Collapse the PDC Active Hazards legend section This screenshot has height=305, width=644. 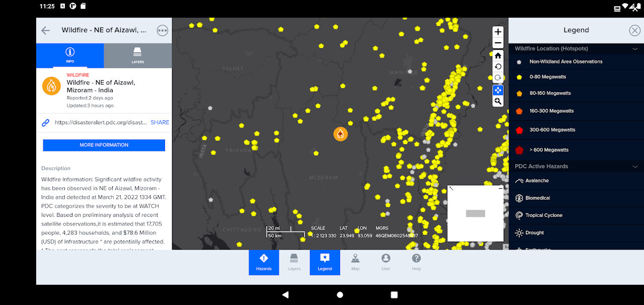click(636, 166)
